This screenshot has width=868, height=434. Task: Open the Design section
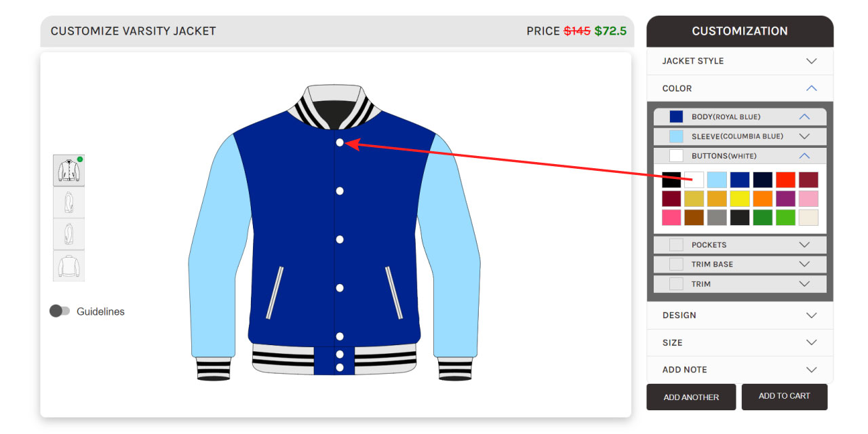click(740, 315)
